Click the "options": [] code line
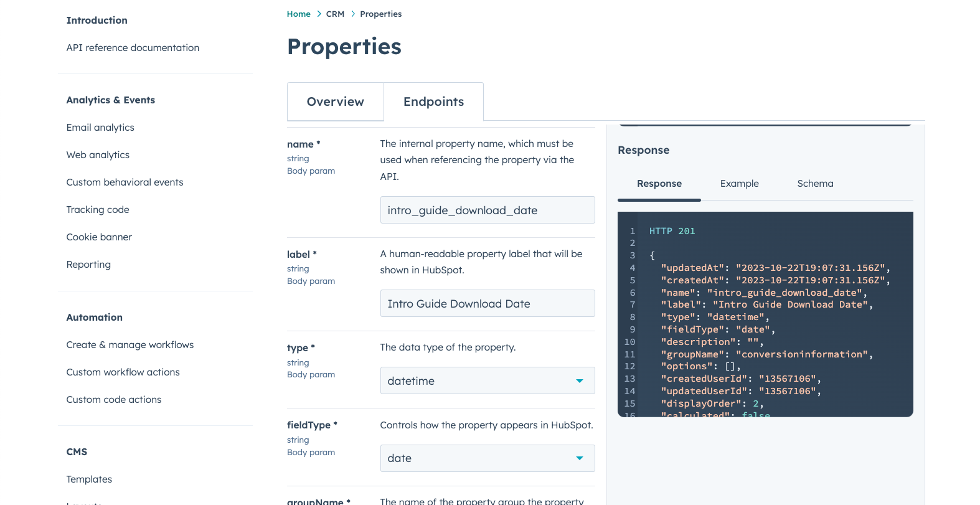The image size is (980, 505). coord(701,366)
